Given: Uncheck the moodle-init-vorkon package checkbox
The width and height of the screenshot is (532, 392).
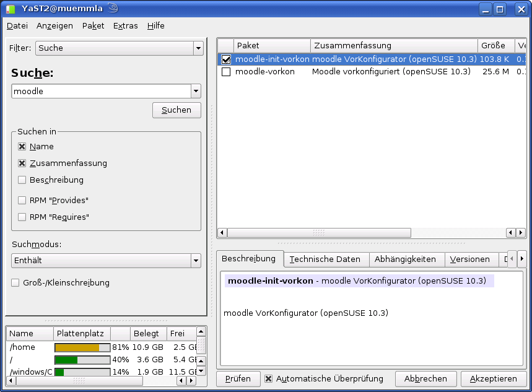Looking at the screenshot, I should click(226, 59).
